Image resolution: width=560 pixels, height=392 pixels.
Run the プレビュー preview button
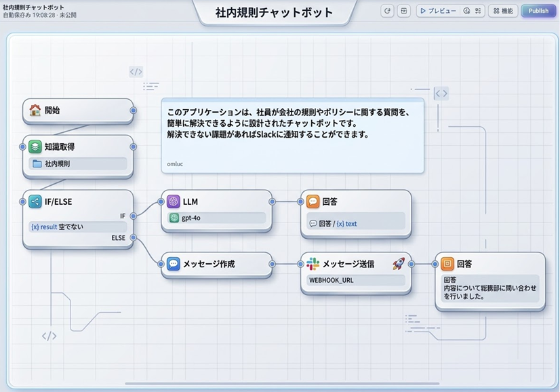click(439, 11)
